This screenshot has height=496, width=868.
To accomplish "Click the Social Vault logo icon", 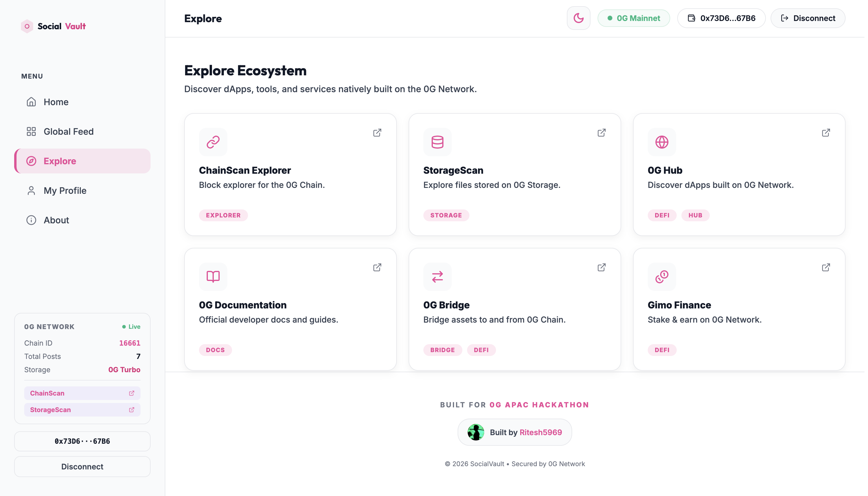I will coord(27,26).
